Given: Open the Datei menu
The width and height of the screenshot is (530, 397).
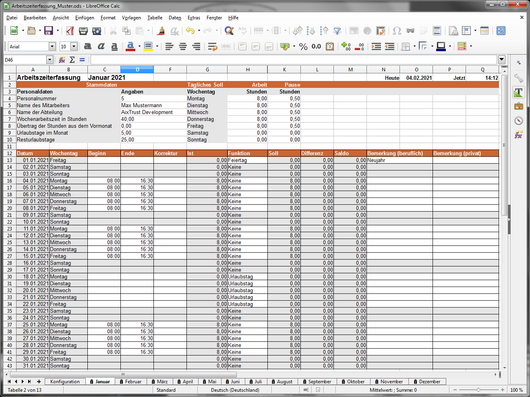Looking at the screenshot, I should (11, 18).
